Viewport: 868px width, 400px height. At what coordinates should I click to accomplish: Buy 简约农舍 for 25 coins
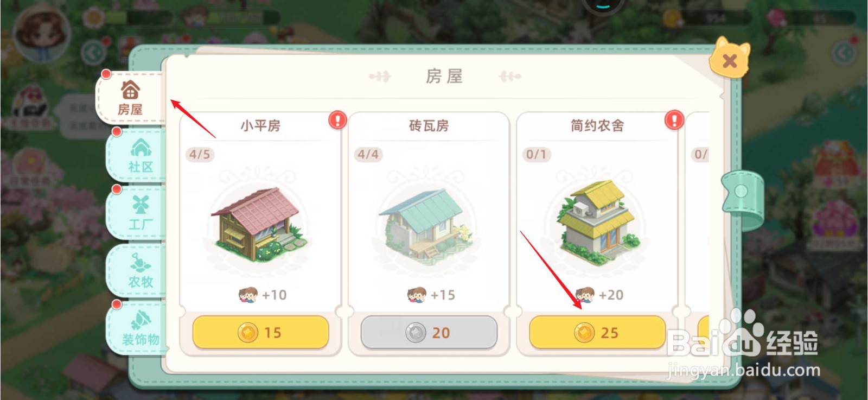tap(597, 332)
